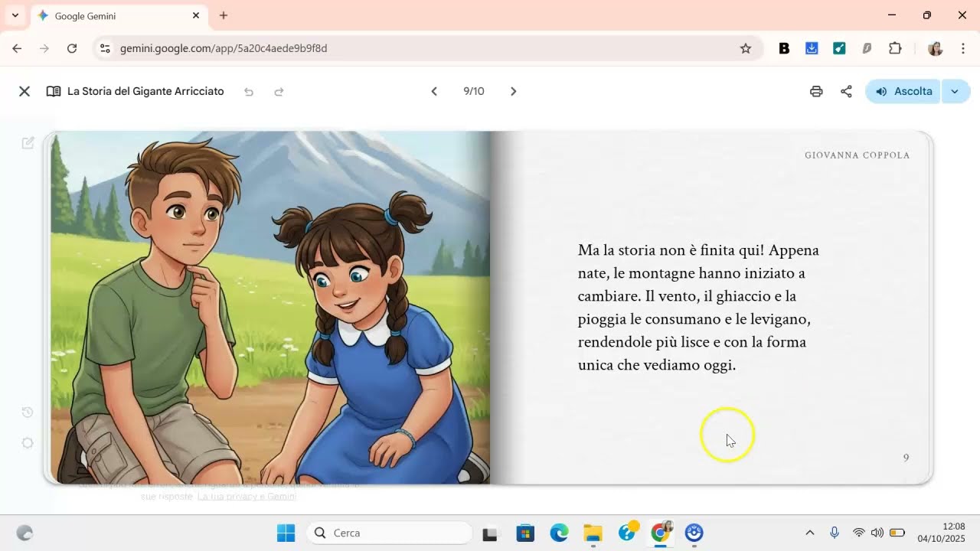Click the blue download extension icon
This screenshot has width=980, height=551.
tap(812, 48)
